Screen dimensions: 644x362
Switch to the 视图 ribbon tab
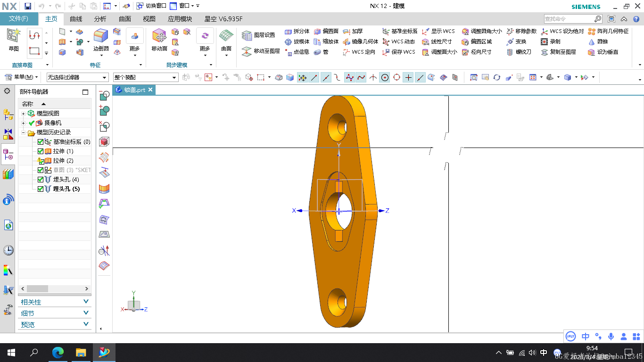tap(149, 19)
